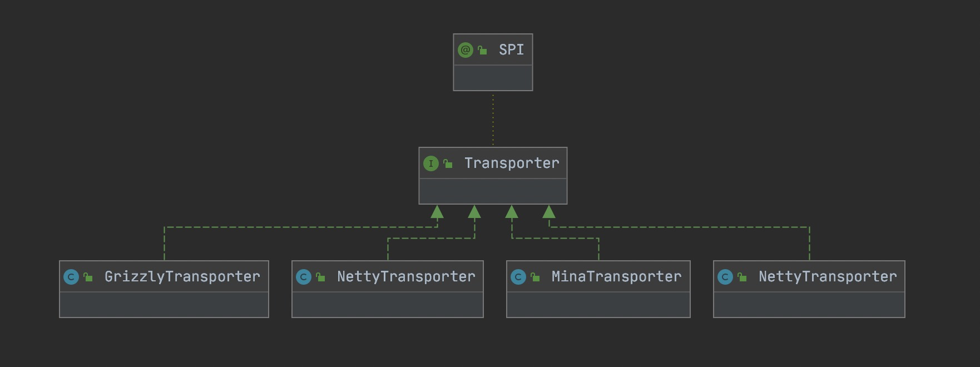The height and width of the screenshot is (367, 980).
Task: Click empty members compartment of Transporter node
Action: pyautogui.click(x=493, y=191)
